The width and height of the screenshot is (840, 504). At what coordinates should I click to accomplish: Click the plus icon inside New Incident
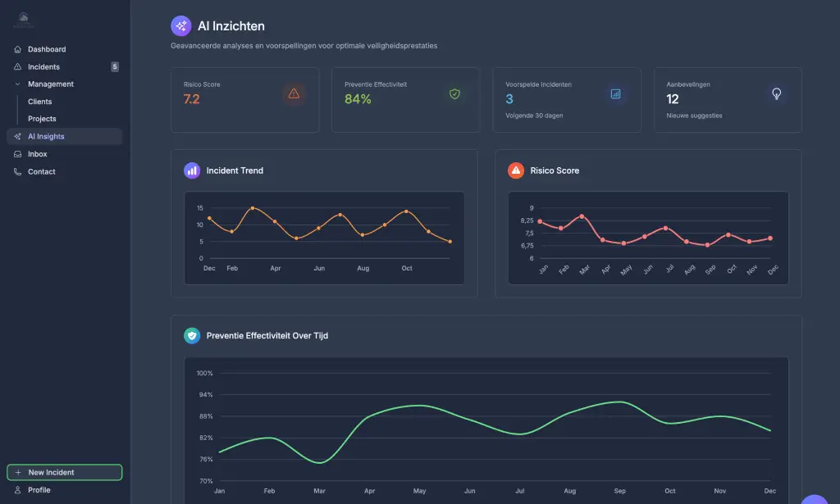tap(18, 472)
